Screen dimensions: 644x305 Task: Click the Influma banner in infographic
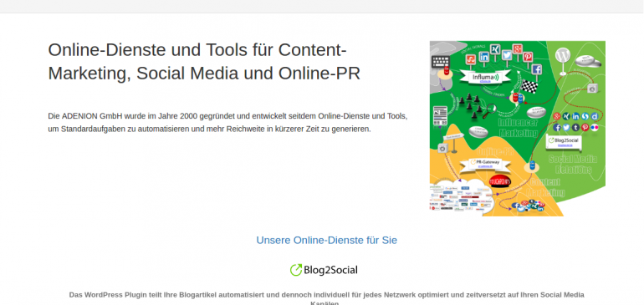coord(485,77)
